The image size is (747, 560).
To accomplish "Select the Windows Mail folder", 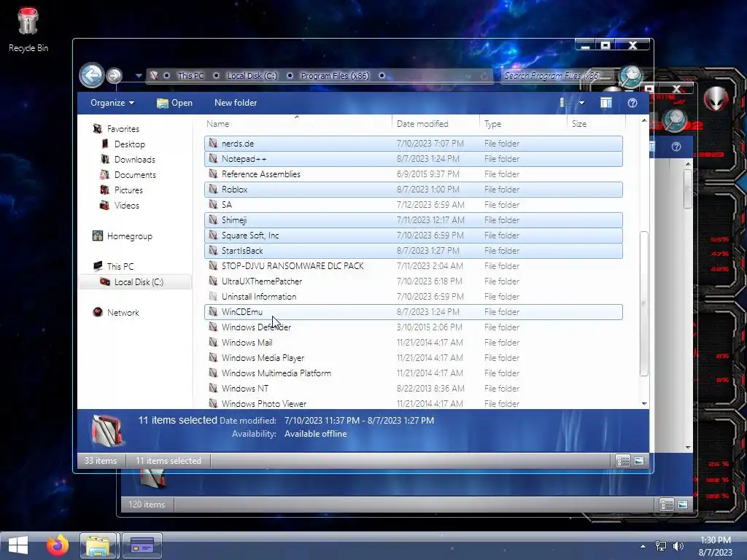I will [x=413, y=343].
